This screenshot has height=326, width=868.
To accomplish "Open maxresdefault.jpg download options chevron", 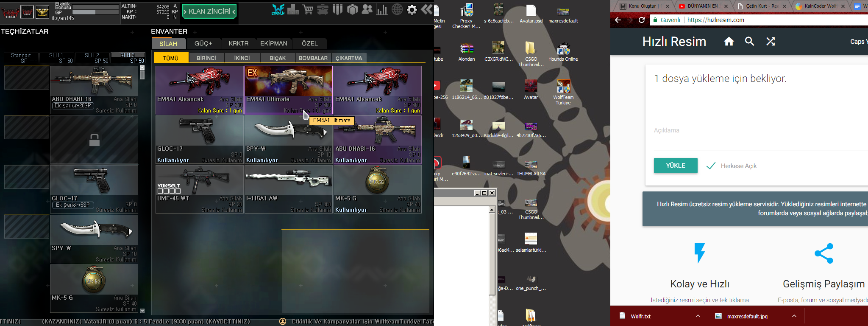I will tap(794, 316).
